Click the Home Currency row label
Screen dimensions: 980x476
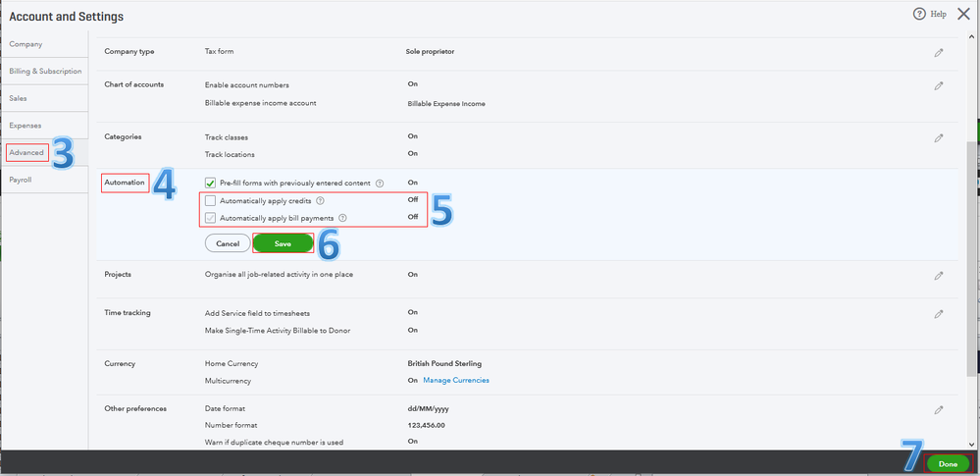tap(232, 363)
